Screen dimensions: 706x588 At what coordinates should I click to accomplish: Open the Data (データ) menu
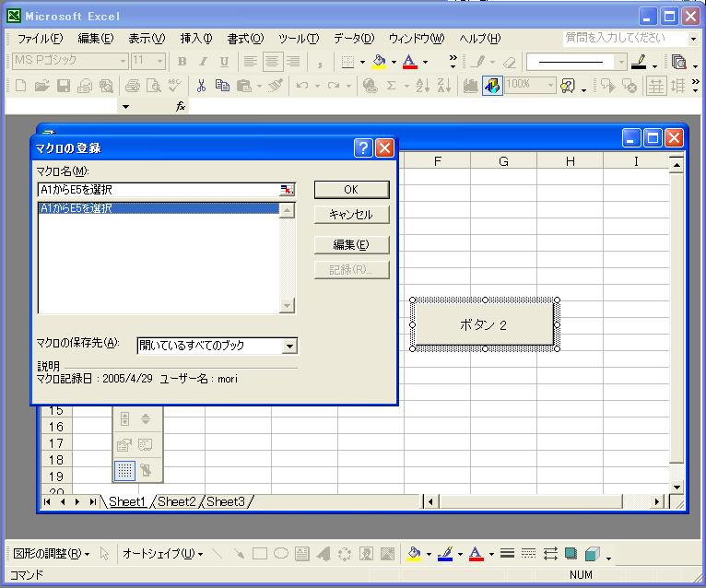tap(354, 39)
